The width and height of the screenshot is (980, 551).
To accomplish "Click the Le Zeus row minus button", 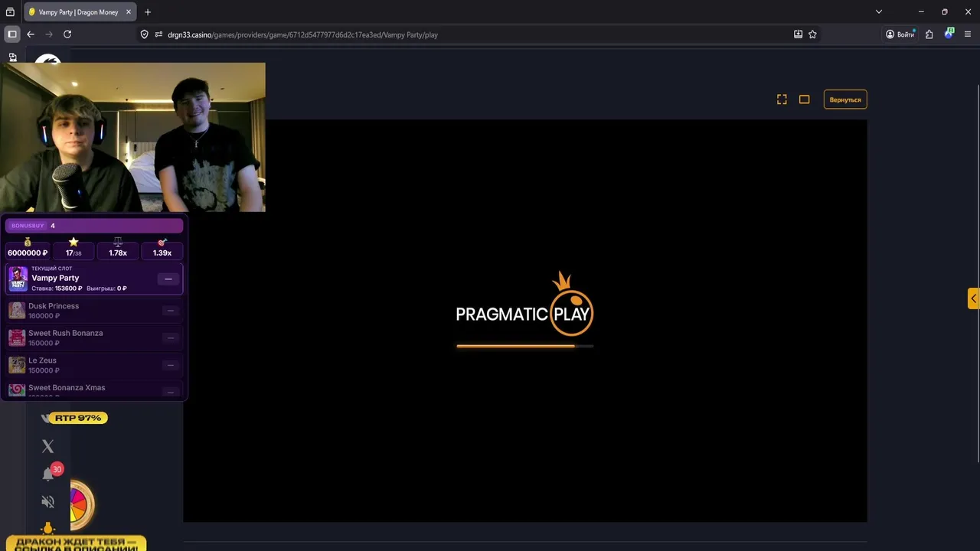I will 171,365.
